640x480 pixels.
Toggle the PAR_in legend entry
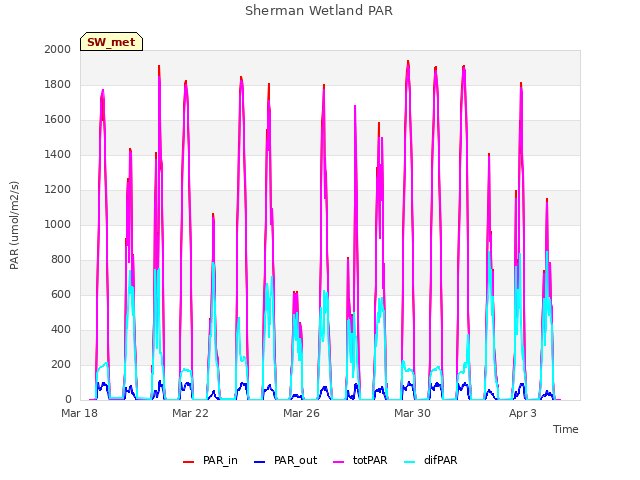[211, 460]
